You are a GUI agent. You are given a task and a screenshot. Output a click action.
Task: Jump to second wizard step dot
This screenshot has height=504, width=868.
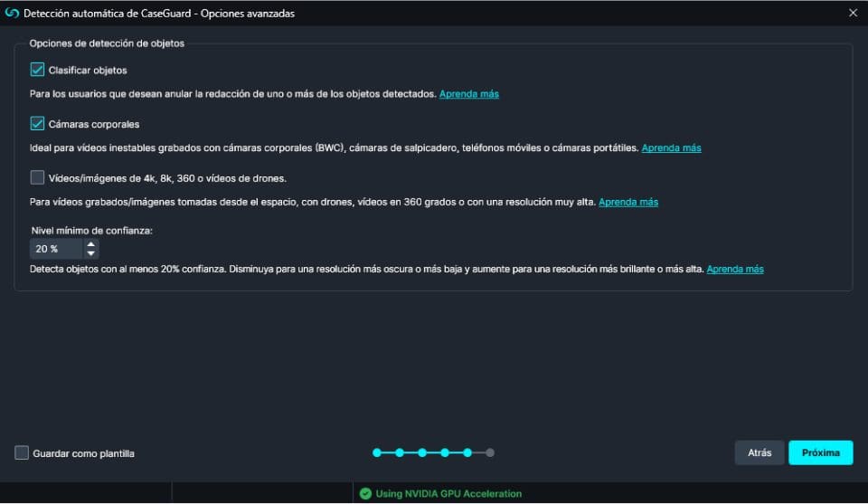[400, 452]
